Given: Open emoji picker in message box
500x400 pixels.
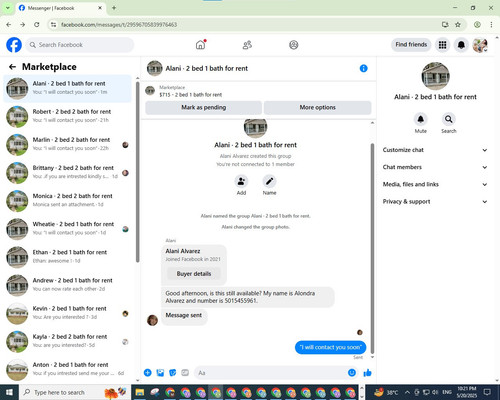Looking at the screenshot, I should (x=352, y=373).
